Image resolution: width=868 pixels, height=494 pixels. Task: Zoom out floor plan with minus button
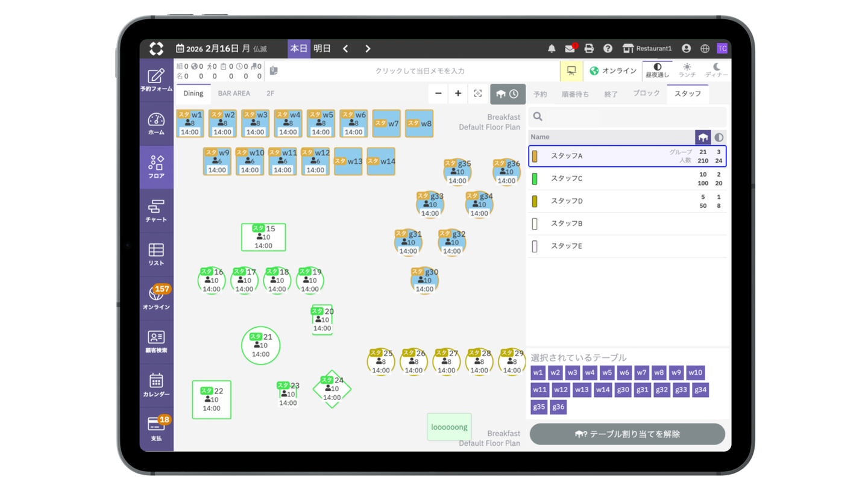click(x=438, y=93)
